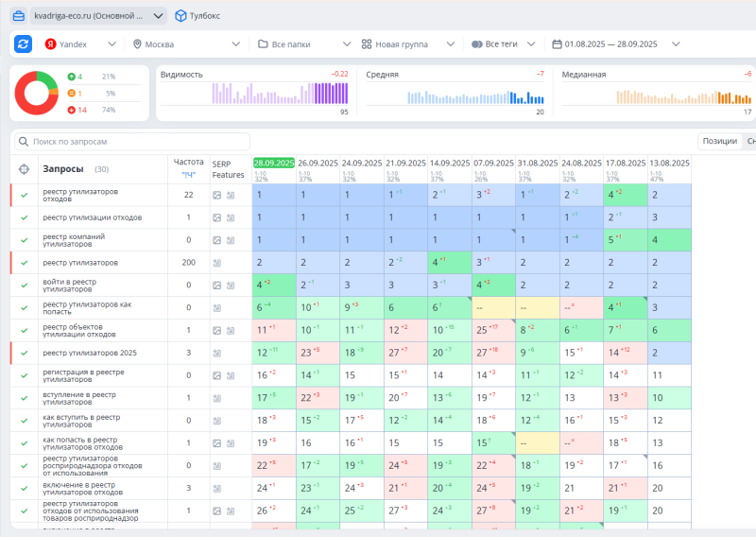Click SERP feature icon for реестр утилизаторов row
Viewport: 756px width, 537px height.
pos(217,263)
